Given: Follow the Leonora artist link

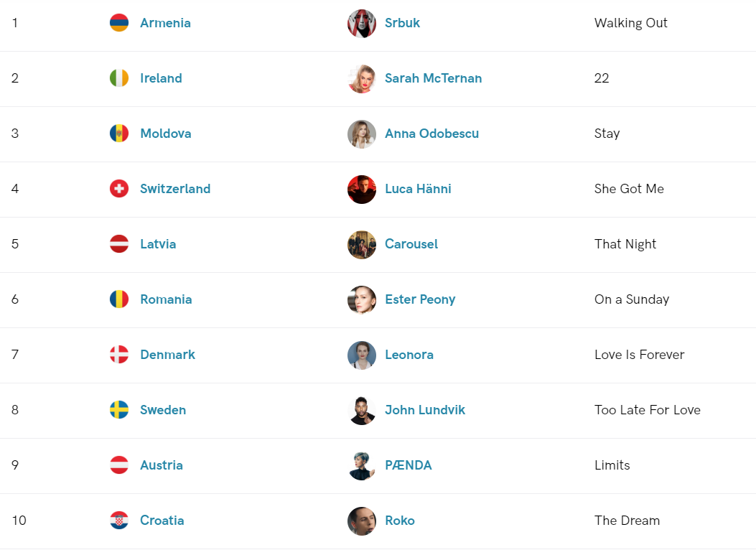Looking at the screenshot, I should (x=409, y=355).
